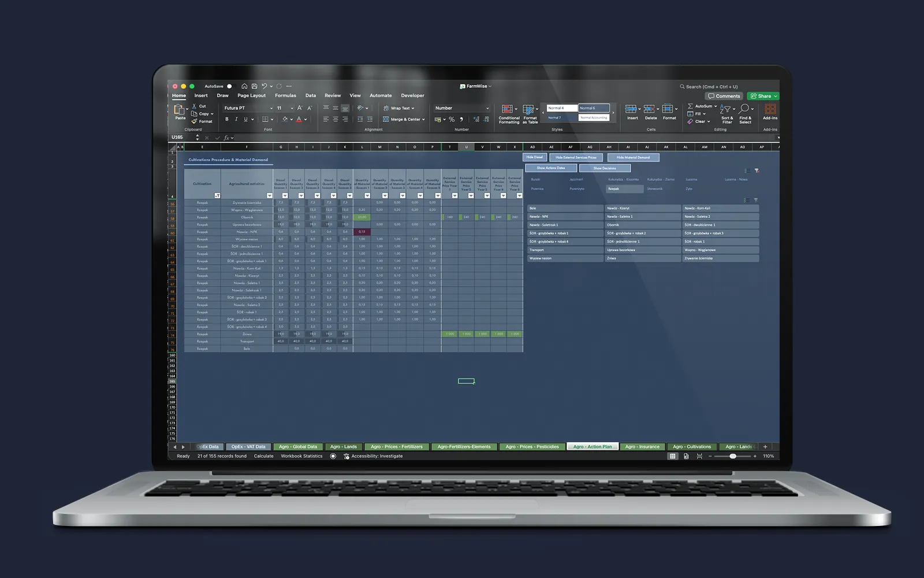
Task: Apply red font color
Action: (299, 119)
